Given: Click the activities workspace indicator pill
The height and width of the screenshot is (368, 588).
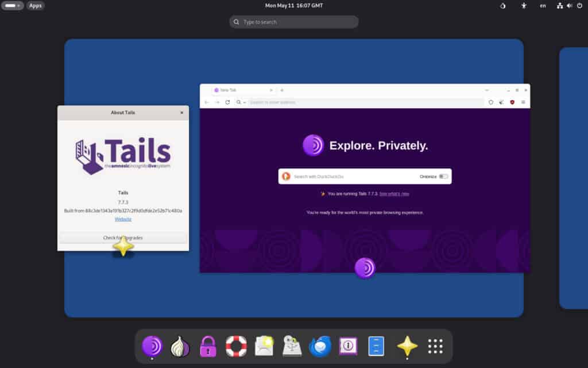Looking at the screenshot, I should (12, 6).
